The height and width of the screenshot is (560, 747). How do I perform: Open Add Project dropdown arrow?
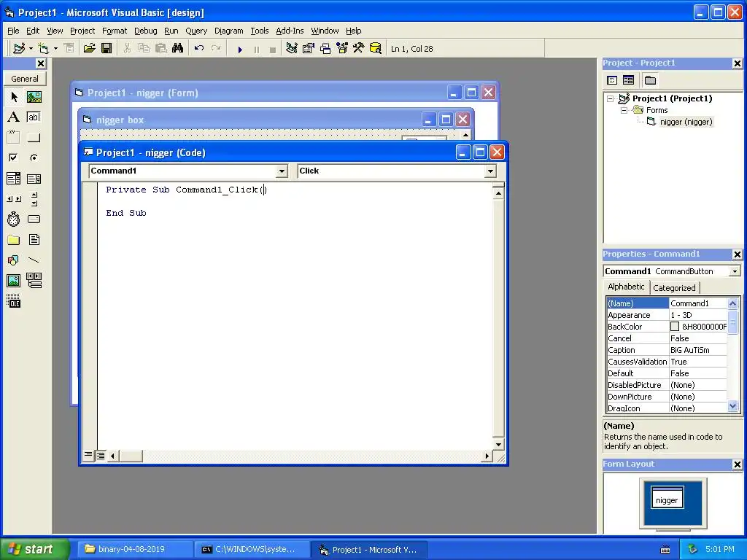click(x=31, y=49)
